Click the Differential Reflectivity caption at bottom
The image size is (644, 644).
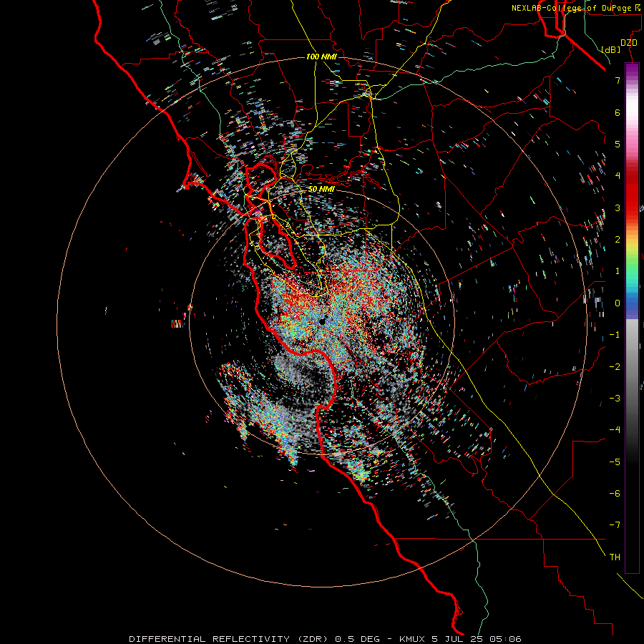(x=326, y=639)
